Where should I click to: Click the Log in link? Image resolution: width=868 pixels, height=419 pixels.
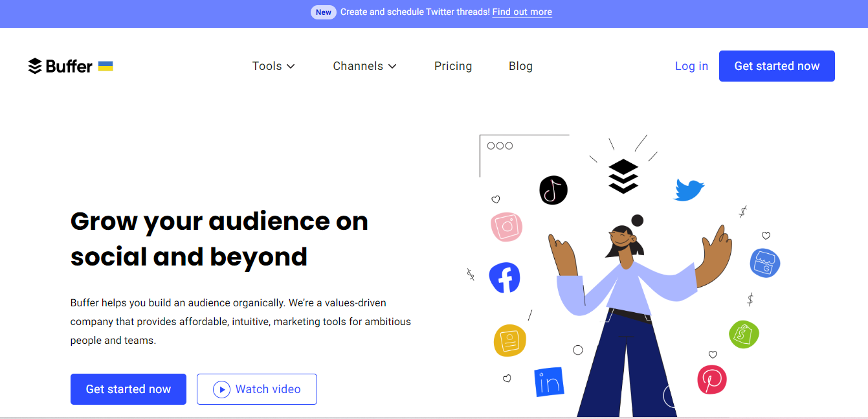(x=691, y=66)
